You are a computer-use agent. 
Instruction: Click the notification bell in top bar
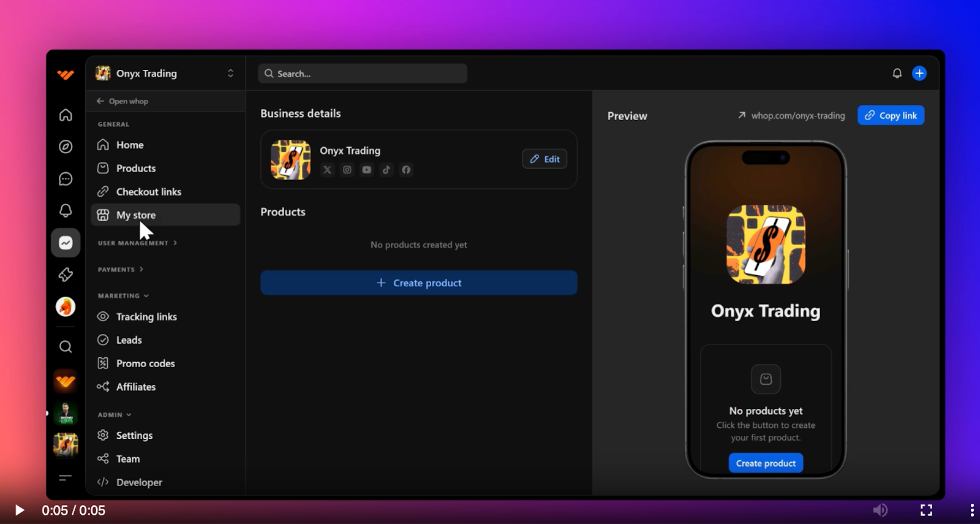click(x=897, y=74)
